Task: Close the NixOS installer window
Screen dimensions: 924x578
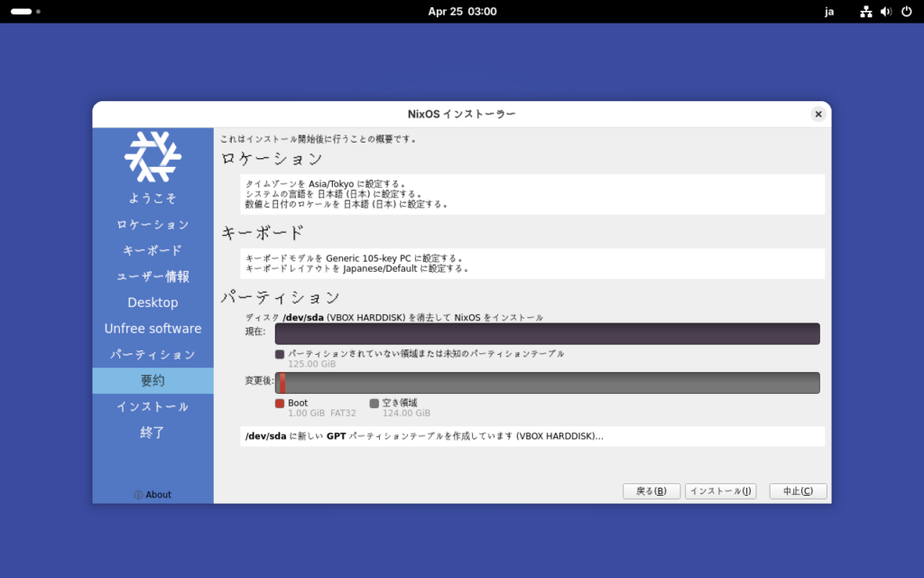Action: (818, 114)
